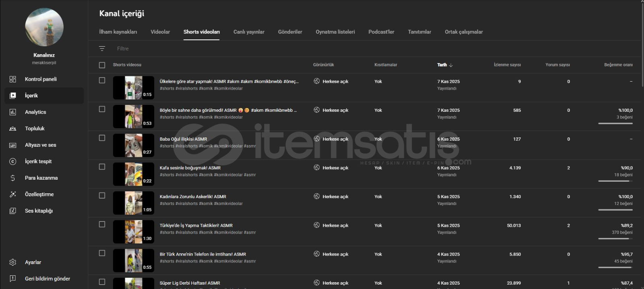This screenshot has height=289, width=644.
Task: Click like ratio bar for %95,7 video
Action: [x=615, y=268]
